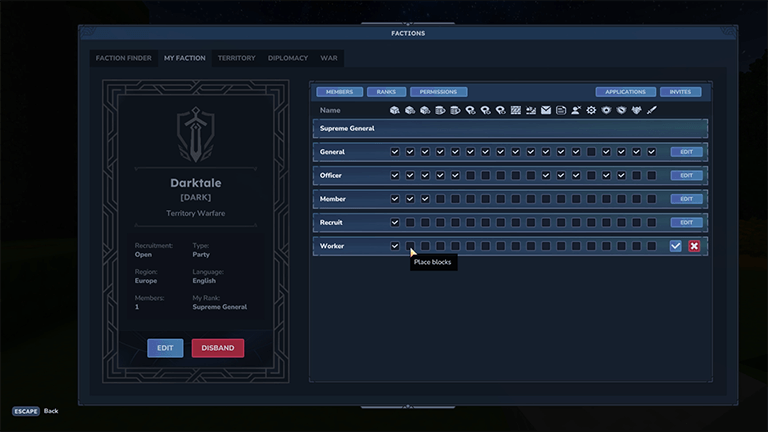Viewport: 768px width, 432px height.
Task: Untick General's sword-column checkbox
Action: tap(651, 152)
